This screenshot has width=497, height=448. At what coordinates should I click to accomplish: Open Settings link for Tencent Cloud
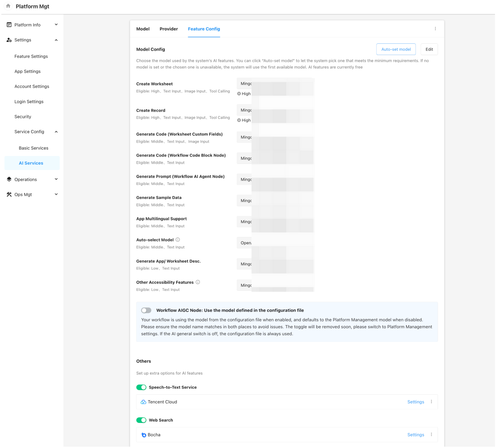pos(416,402)
